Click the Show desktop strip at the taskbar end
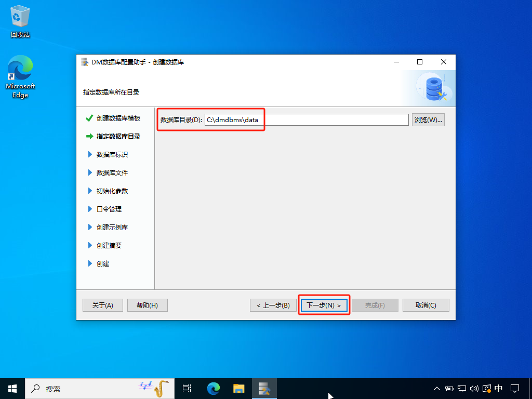532x399 pixels. [x=530, y=389]
